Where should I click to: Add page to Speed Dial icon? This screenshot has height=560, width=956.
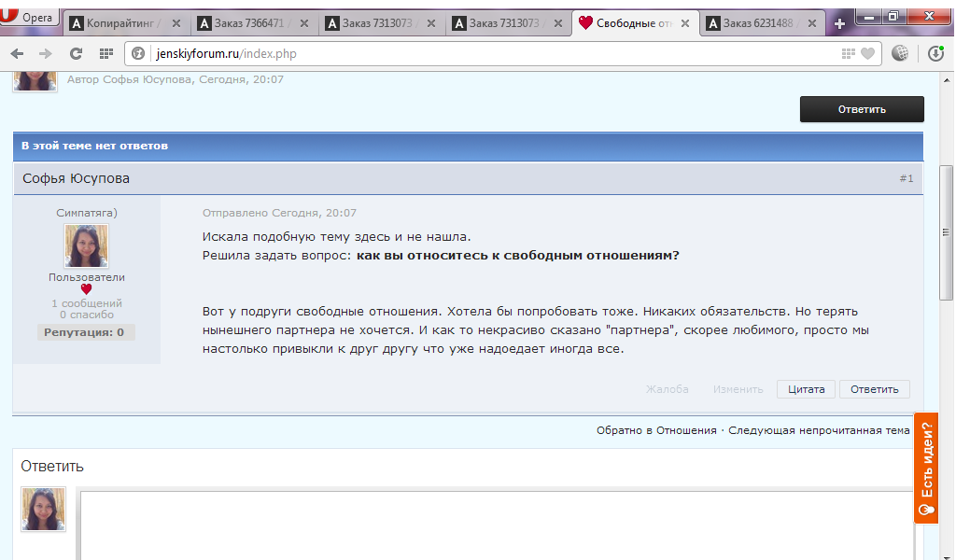(x=848, y=53)
